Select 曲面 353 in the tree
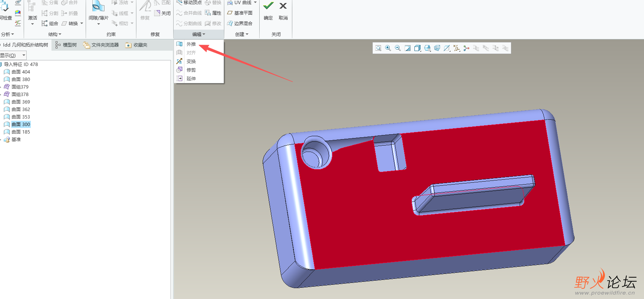 17,117
